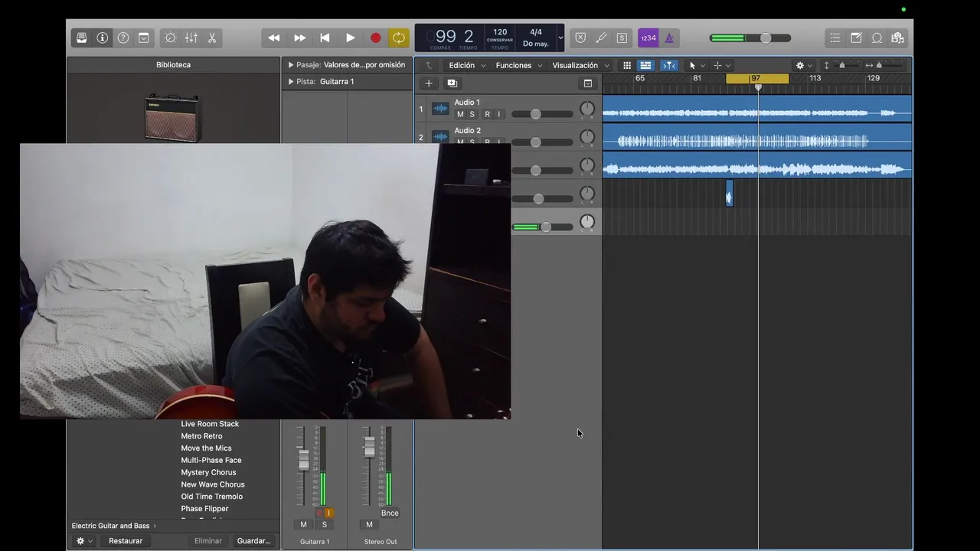Mute the Stereo Out channel strip
Viewport: 980px width, 551px height.
369,524
